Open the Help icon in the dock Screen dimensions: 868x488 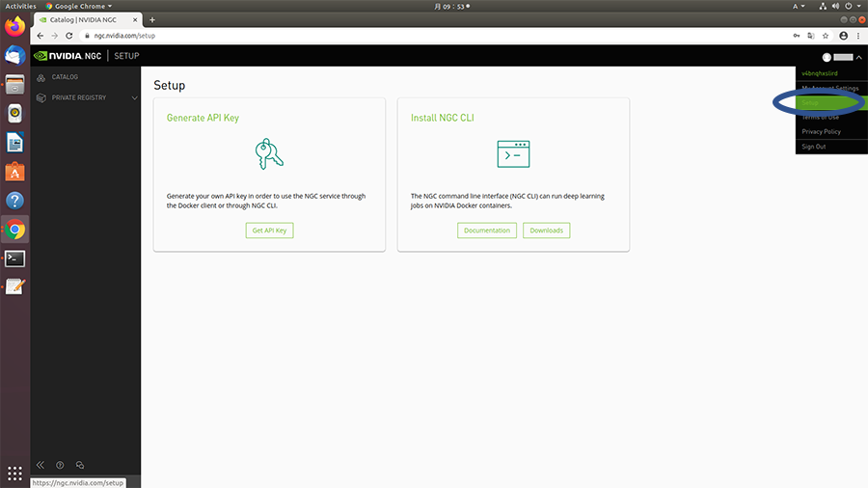(x=14, y=201)
